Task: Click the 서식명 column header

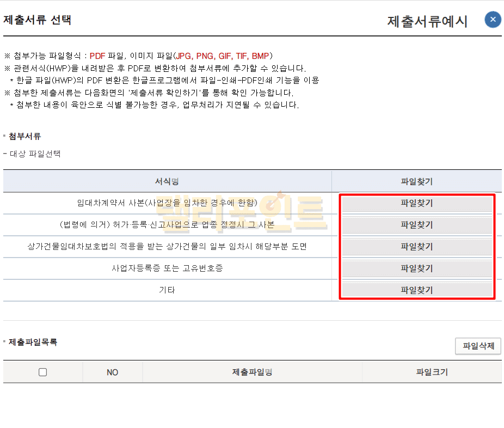Action: [167, 181]
